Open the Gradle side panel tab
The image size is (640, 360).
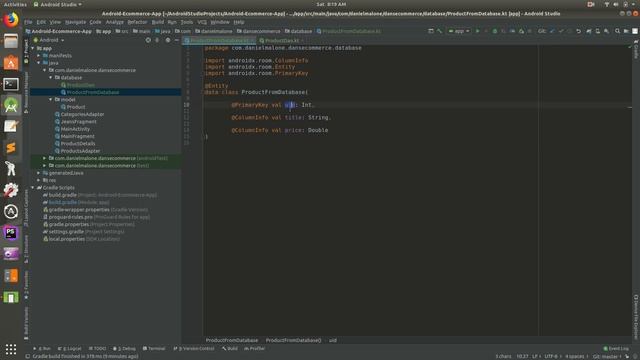tap(636, 49)
